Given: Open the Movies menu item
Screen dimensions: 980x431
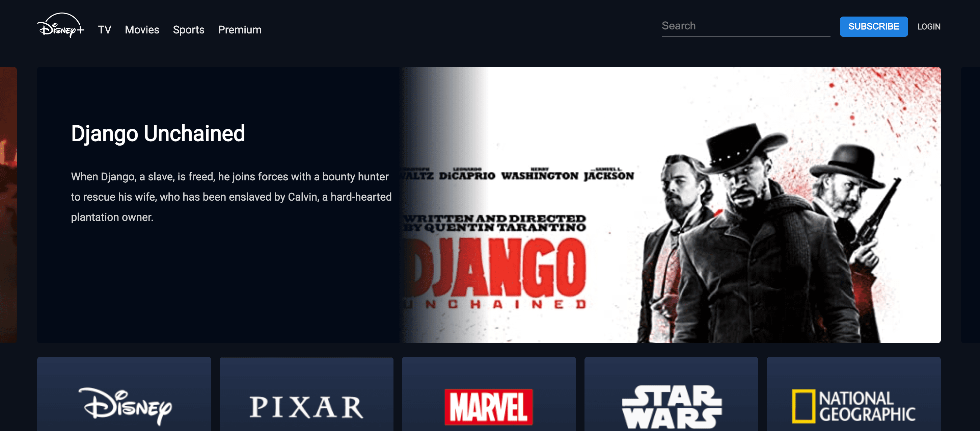Looking at the screenshot, I should coord(142,30).
